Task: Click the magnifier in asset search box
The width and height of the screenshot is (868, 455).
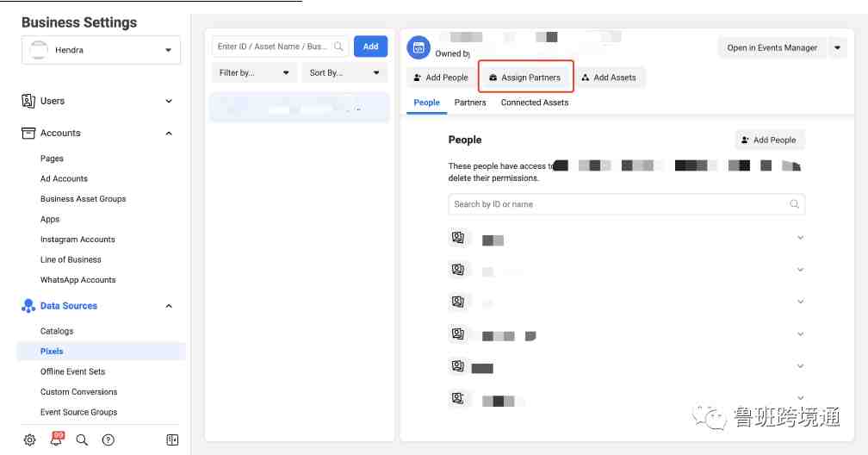Action: click(x=338, y=47)
